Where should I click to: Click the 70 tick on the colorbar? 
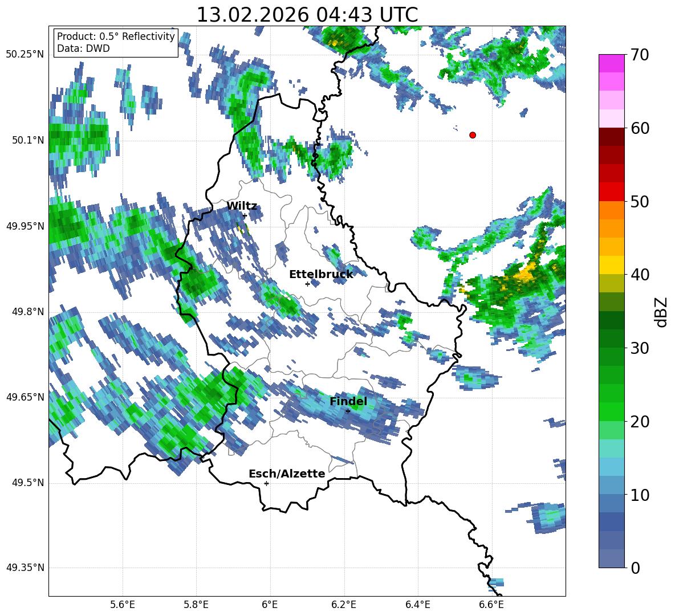639,55
